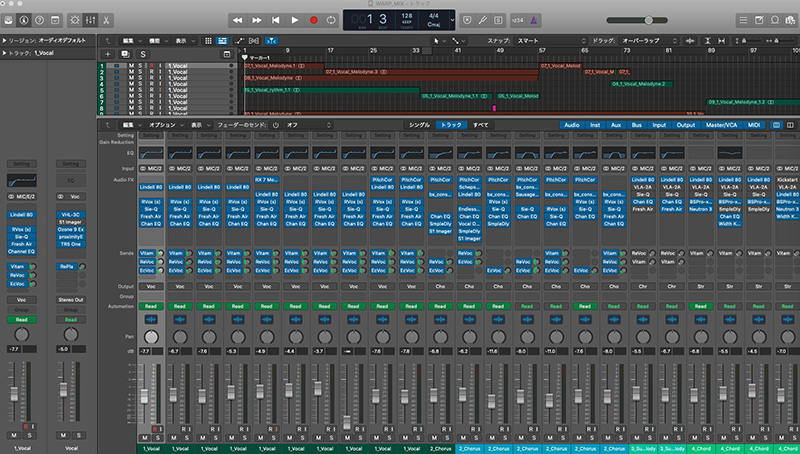The width and height of the screenshot is (800, 454).
Task: Open the second tool dropdown
Action: (x=458, y=41)
